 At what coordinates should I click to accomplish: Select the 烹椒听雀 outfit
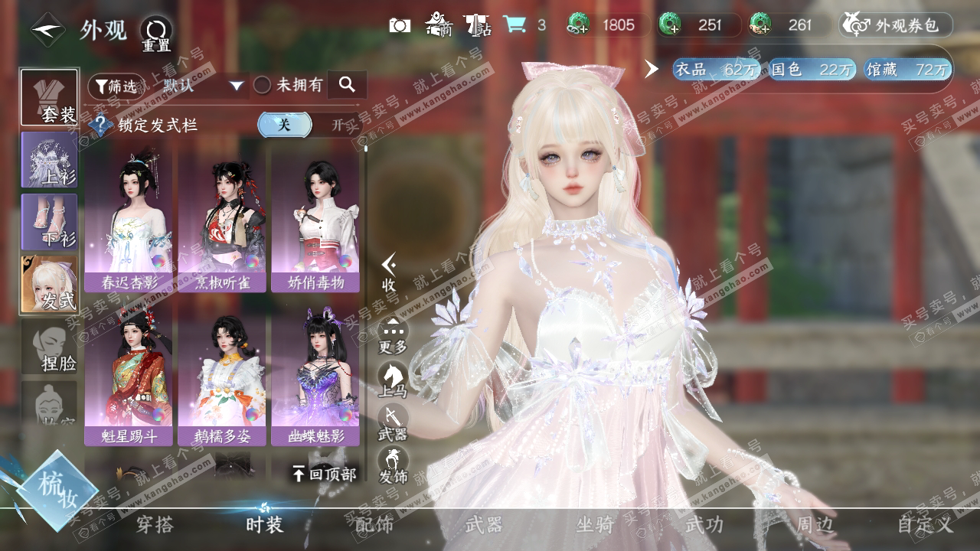coord(222,220)
